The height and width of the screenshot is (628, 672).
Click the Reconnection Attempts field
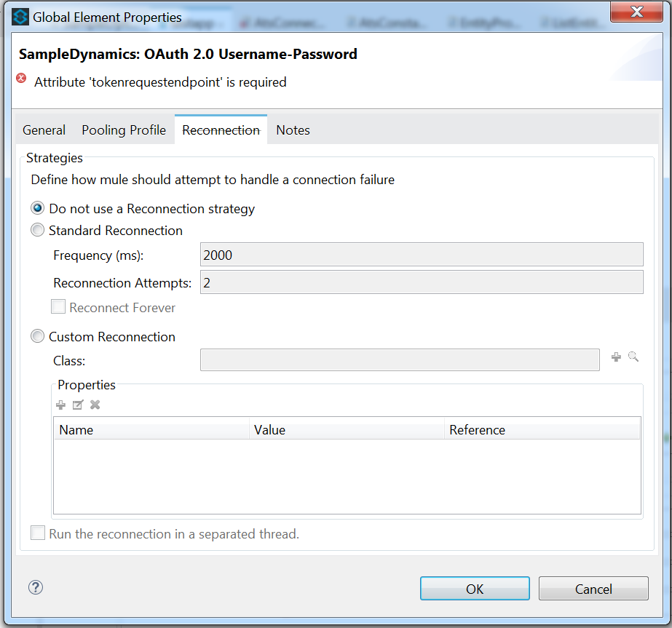pyautogui.click(x=422, y=282)
